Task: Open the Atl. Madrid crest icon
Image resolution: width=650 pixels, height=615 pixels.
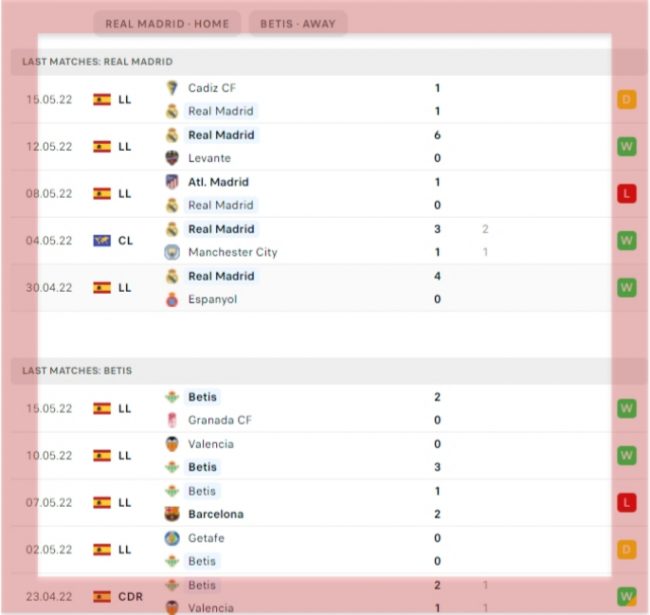Action: [x=172, y=182]
